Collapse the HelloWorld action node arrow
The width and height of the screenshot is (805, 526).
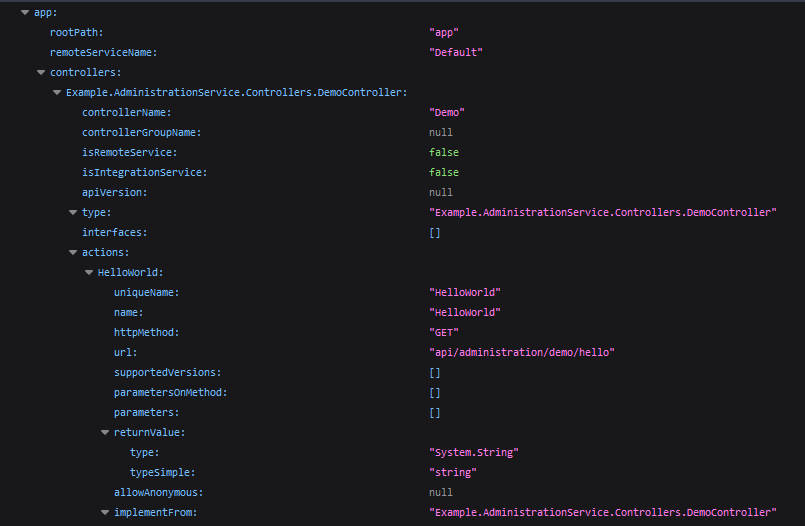(x=89, y=273)
